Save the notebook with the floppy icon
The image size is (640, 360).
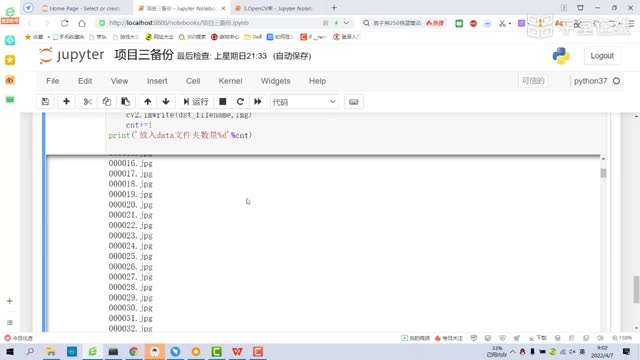45,102
